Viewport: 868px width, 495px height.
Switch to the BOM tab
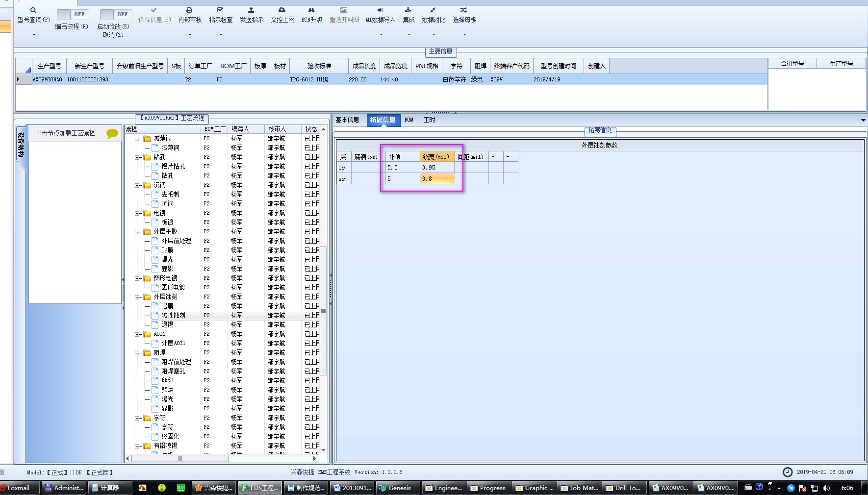[x=409, y=120]
